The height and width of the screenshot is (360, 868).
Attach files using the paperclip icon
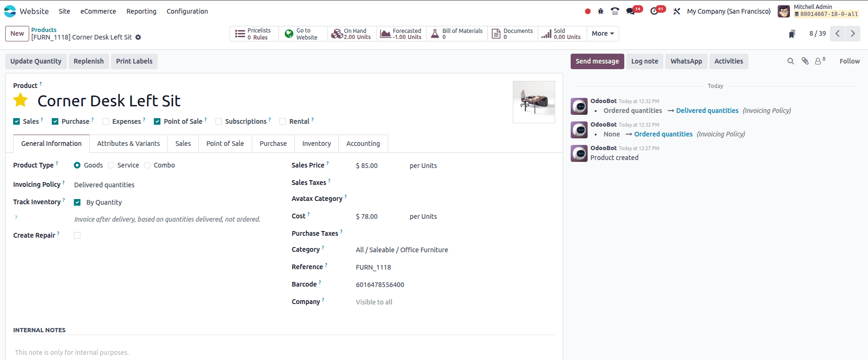click(x=805, y=61)
